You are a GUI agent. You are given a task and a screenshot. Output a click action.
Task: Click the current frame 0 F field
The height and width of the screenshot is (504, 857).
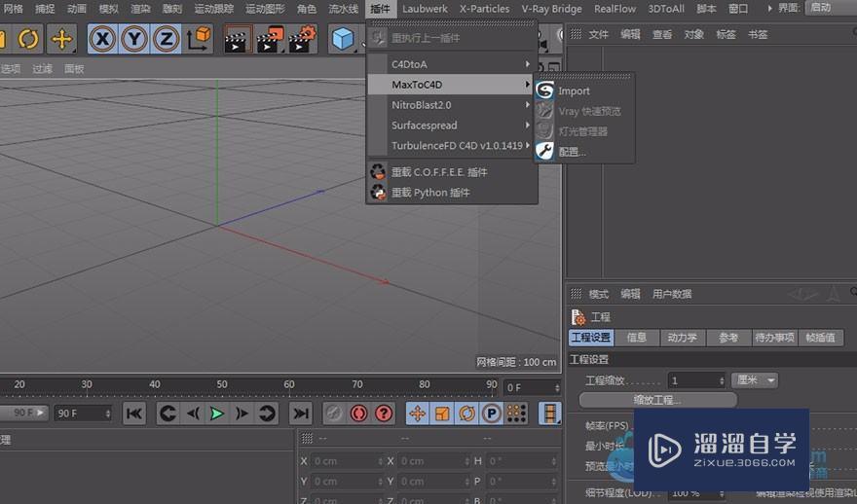(532, 387)
